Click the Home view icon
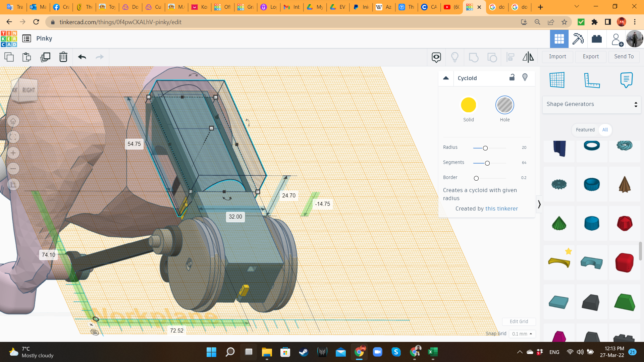This screenshot has width=644, height=362. (13, 121)
